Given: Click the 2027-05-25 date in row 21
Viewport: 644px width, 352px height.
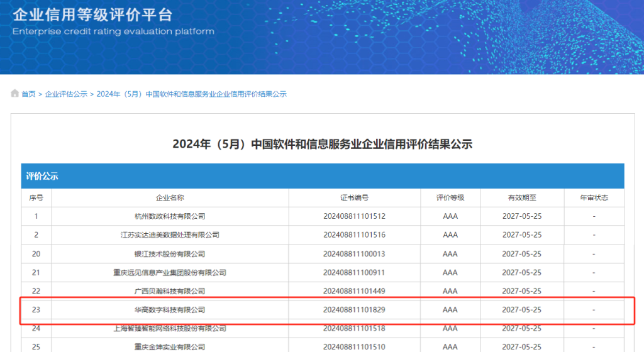Looking at the screenshot, I should tap(522, 272).
